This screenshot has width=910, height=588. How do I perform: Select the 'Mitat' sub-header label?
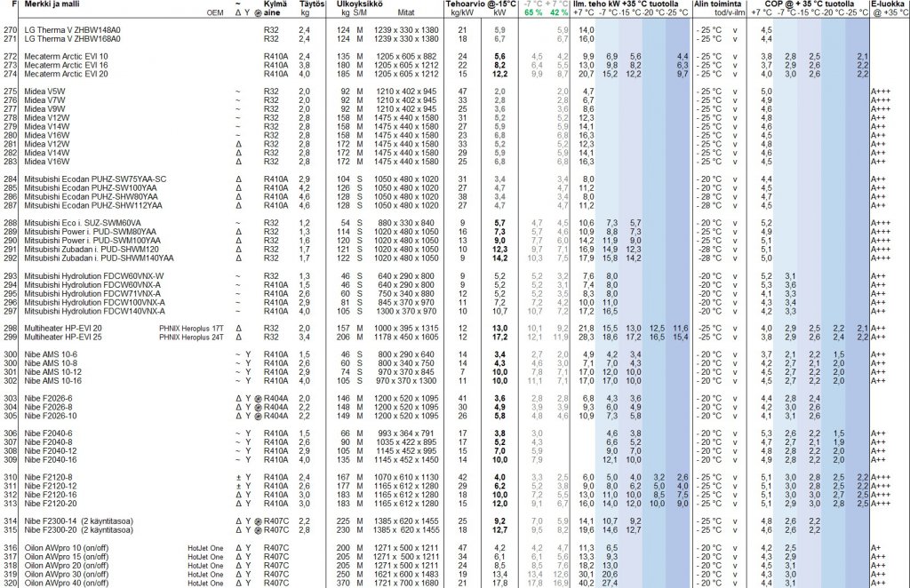pyautogui.click(x=406, y=12)
